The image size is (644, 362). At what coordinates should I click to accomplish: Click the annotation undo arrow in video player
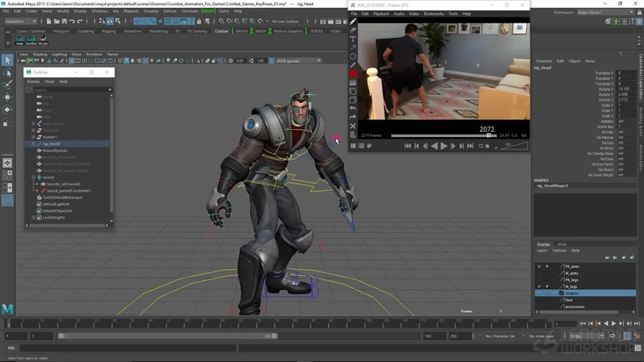click(x=353, y=108)
